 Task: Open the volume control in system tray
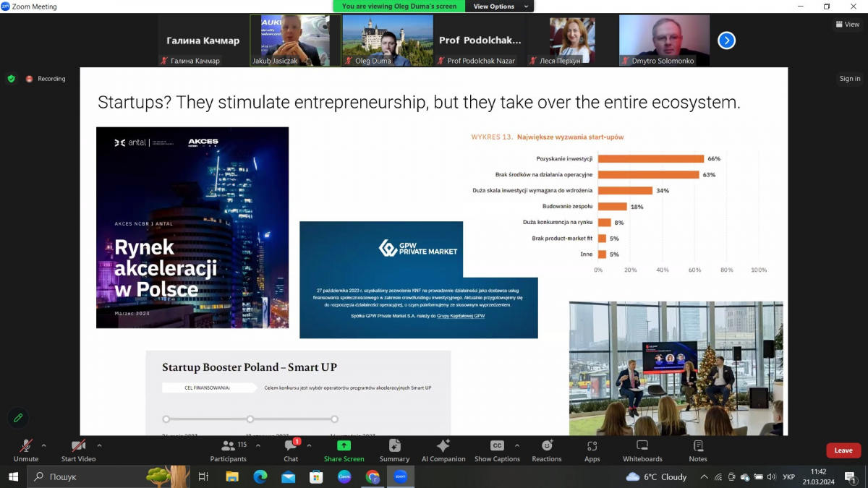(771, 476)
